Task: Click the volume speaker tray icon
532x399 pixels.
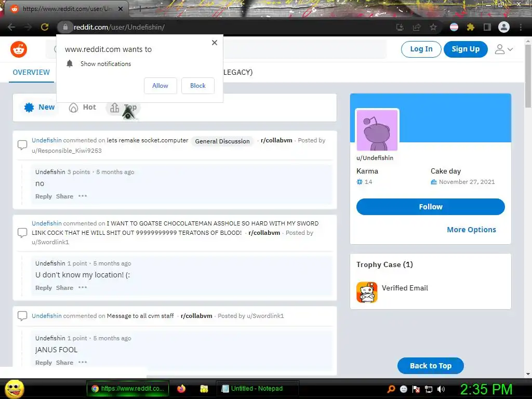Action: (441, 390)
